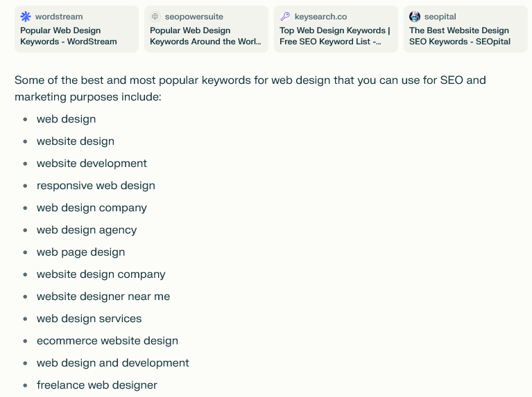Click the keysearch.co key favicon
532x397 pixels.
click(285, 17)
